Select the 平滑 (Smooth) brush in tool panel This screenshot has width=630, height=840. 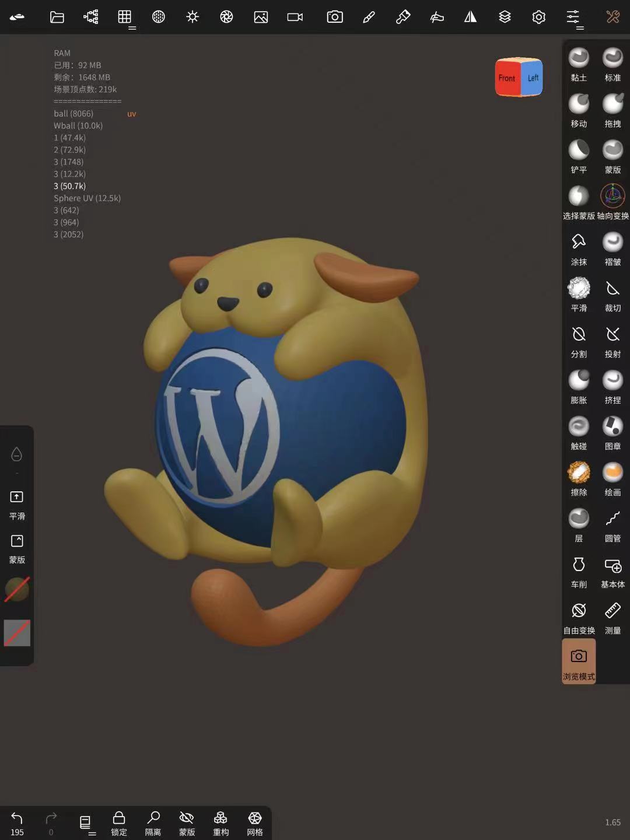click(579, 294)
